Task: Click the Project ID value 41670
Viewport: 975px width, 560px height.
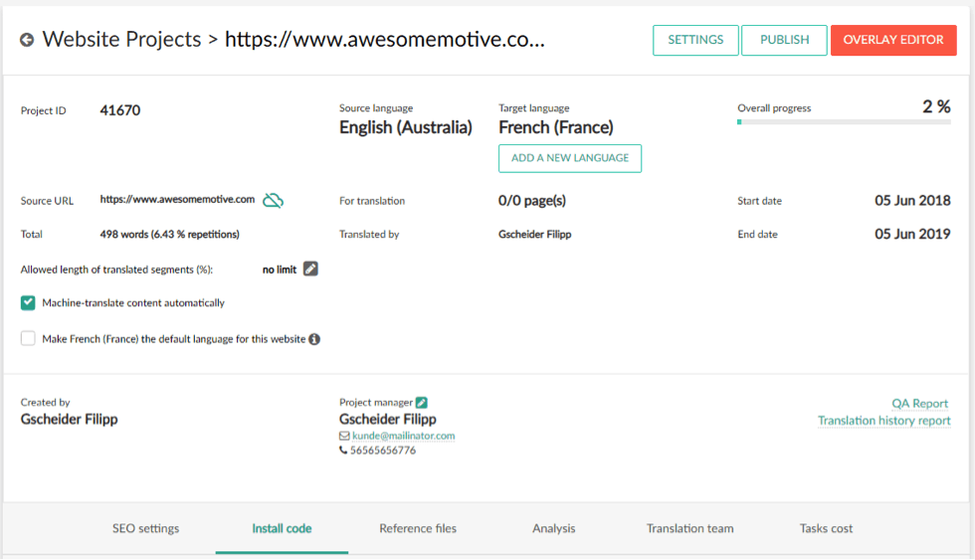Action: (120, 110)
